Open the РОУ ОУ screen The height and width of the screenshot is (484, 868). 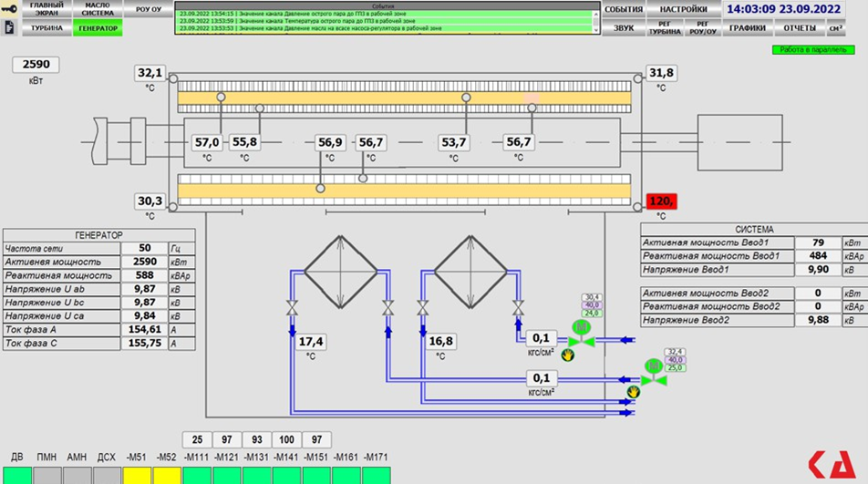(149, 9)
